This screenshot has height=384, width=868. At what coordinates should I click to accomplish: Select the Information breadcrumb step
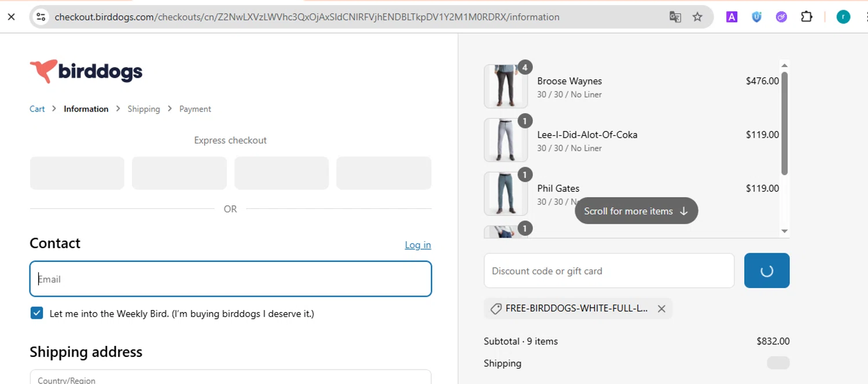pos(86,109)
